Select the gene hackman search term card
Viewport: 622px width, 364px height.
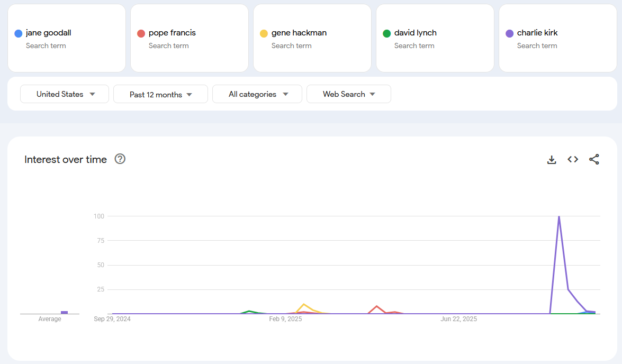coord(312,38)
